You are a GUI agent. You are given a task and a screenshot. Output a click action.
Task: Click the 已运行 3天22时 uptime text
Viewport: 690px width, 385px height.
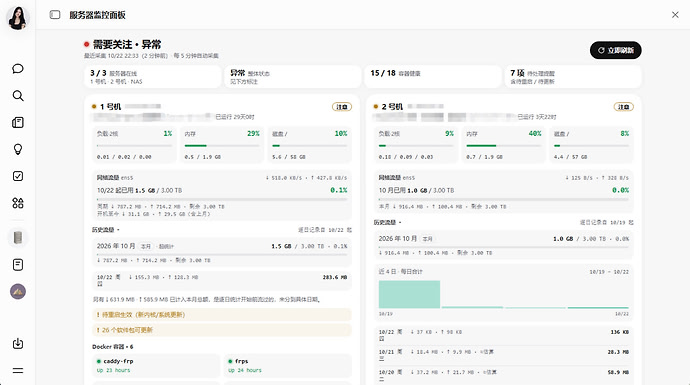point(536,117)
